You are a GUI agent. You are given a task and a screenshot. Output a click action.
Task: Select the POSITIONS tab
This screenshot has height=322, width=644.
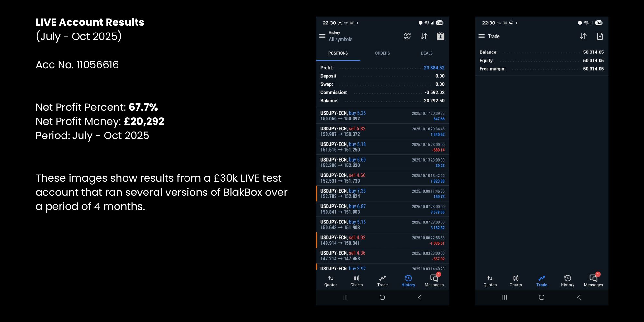coord(338,53)
